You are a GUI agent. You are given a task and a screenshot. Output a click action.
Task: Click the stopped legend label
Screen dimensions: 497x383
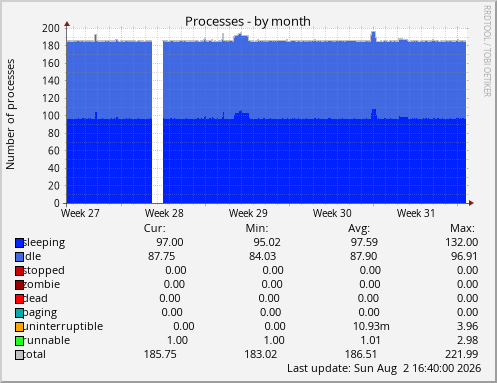click(x=44, y=271)
